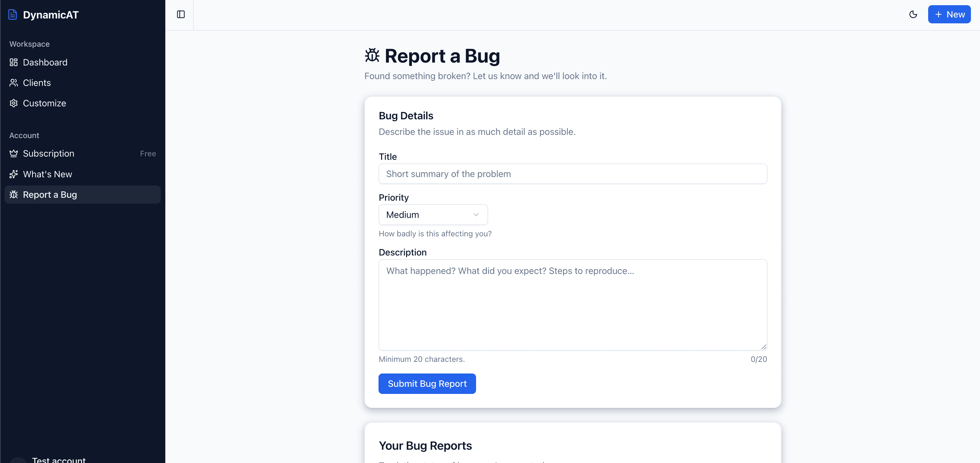Click the 0/20 character counter
This screenshot has height=463, width=980.
[x=759, y=359]
